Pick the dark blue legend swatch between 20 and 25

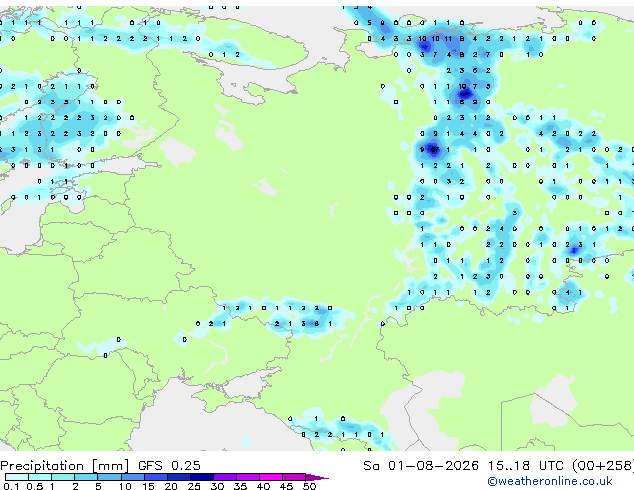click(179, 477)
